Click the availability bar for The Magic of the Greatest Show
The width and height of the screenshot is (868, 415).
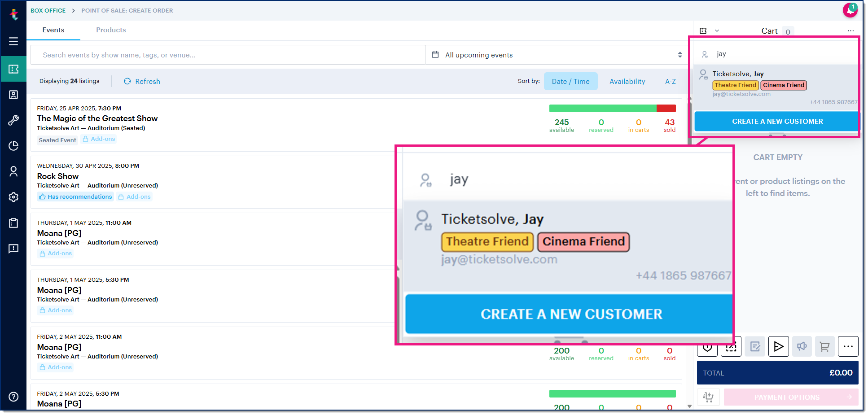tap(613, 108)
